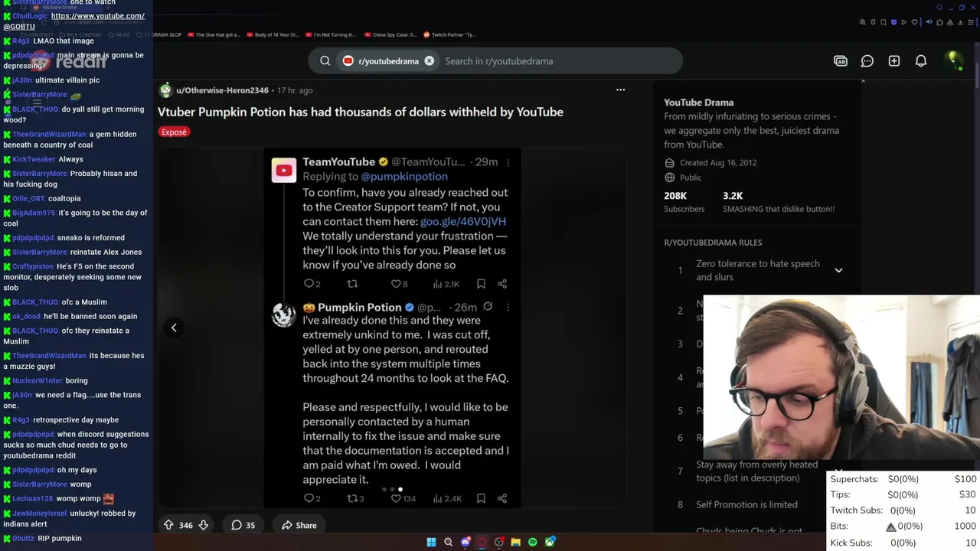
Task: Click the Grok icon on Pumpkin Potion tweet
Action: (x=487, y=307)
